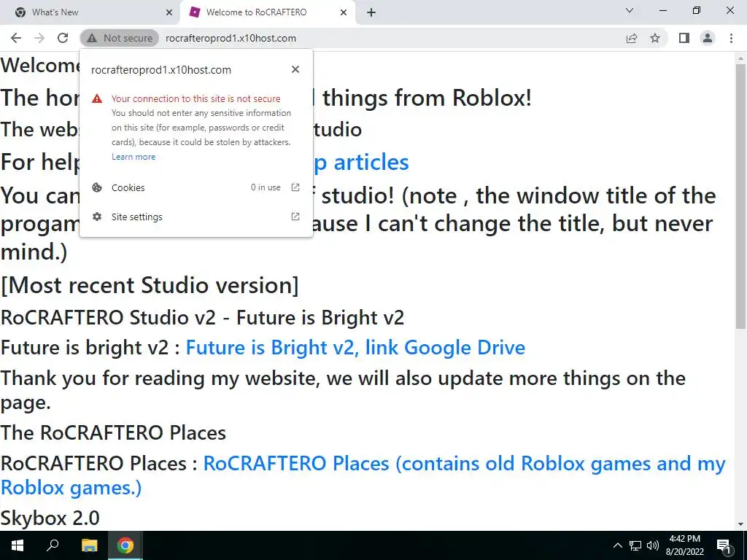747x560 pixels.
Task: Click the Not secure warning chip
Action: (x=120, y=38)
